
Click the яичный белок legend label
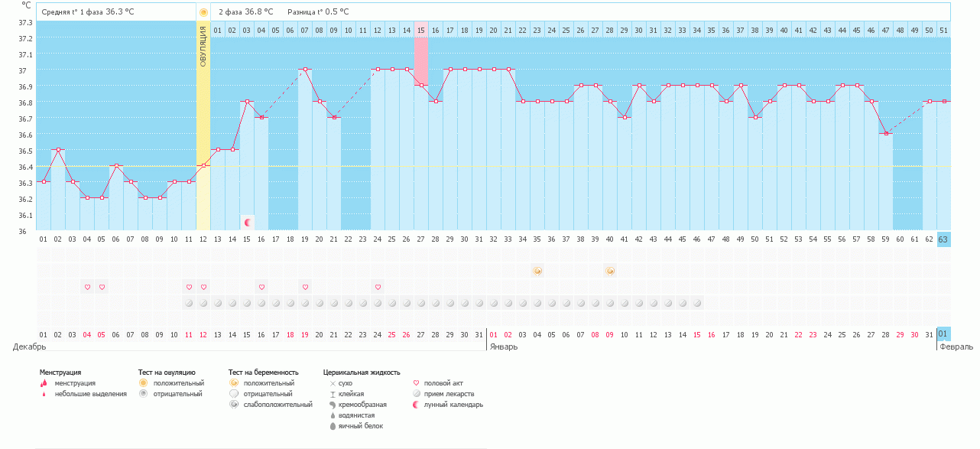click(360, 426)
